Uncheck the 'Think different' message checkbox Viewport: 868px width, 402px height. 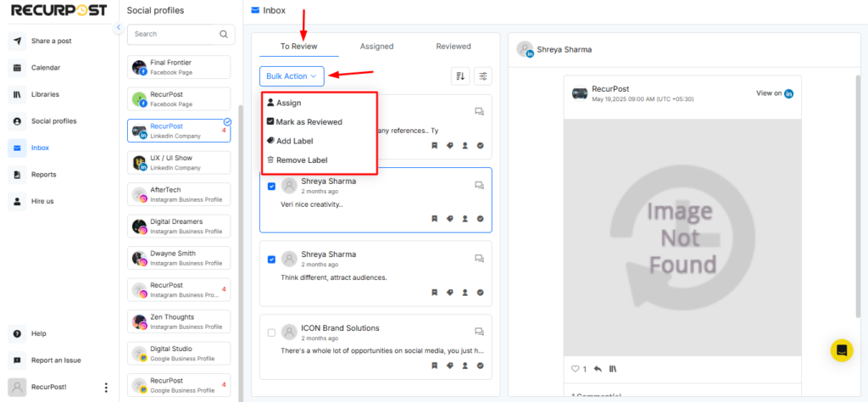(271, 260)
